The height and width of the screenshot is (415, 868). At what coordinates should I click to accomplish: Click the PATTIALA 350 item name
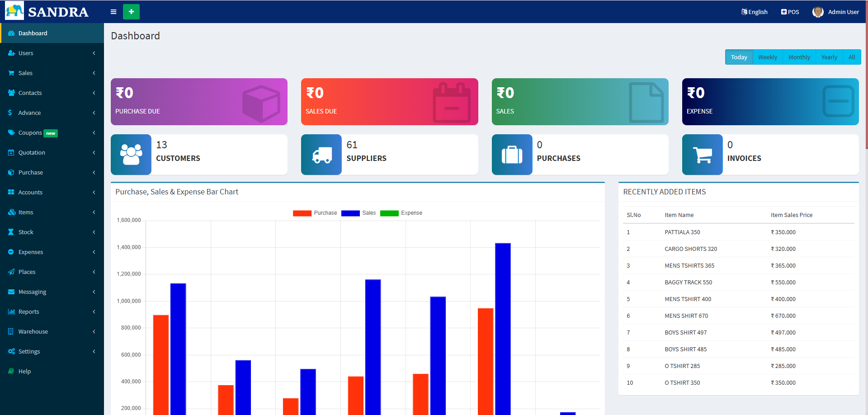[x=683, y=232]
